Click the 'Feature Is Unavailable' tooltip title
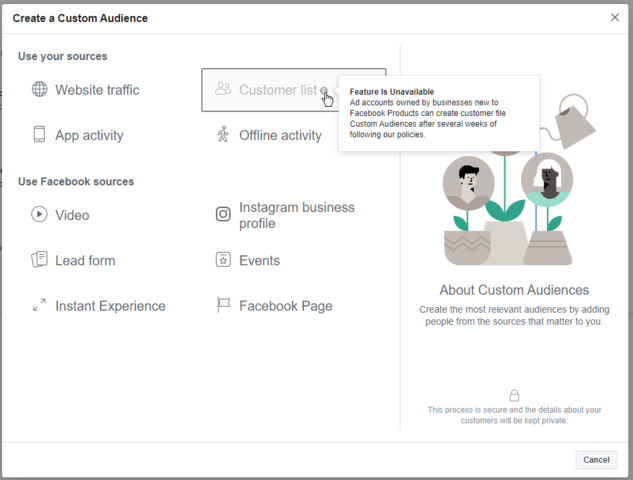The image size is (633, 480). [x=392, y=92]
